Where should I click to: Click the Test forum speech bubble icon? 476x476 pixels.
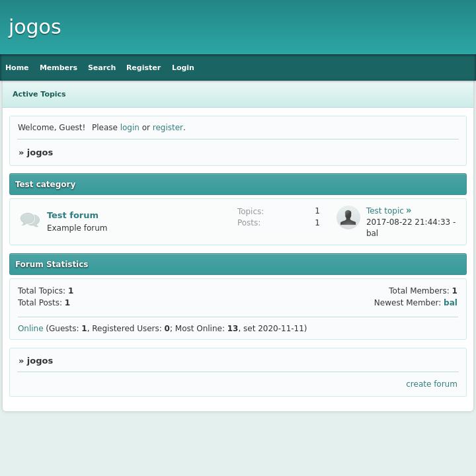(x=30, y=220)
